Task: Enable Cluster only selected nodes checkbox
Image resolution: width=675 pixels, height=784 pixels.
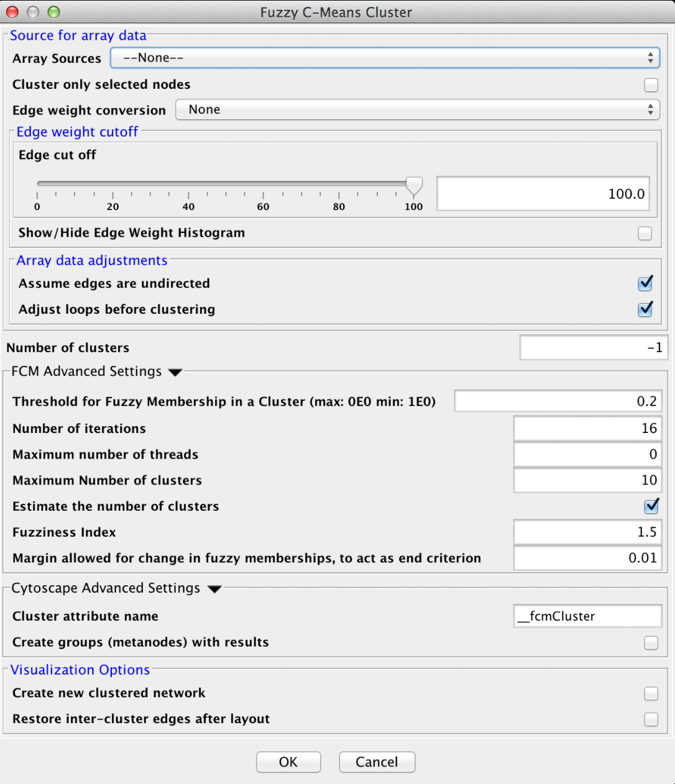Action: tap(651, 85)
